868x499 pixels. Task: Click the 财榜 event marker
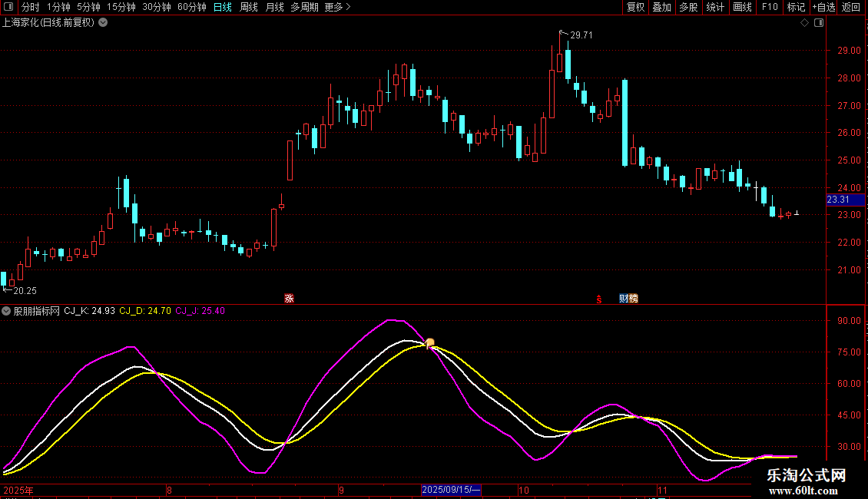click(628, 299)
